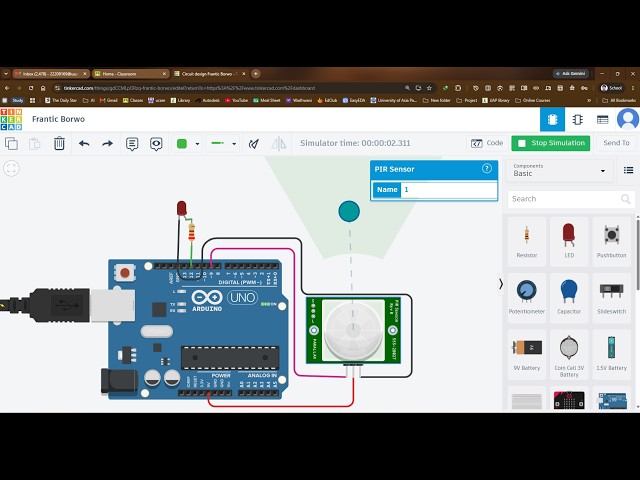
Task: Switch to schematic view icon
Action: (577, 119)
